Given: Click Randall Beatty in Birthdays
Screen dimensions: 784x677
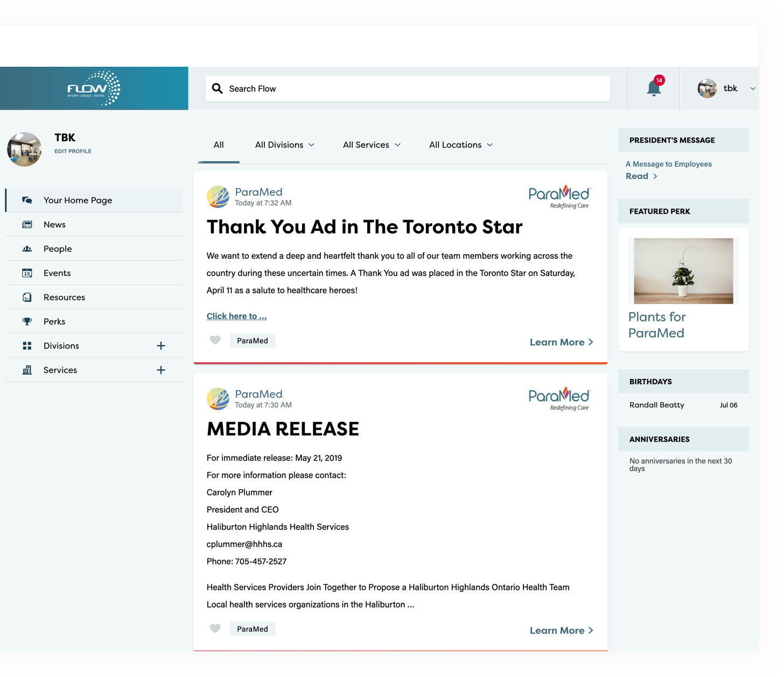Looking at the screenshot, I should tap(656, 405).
